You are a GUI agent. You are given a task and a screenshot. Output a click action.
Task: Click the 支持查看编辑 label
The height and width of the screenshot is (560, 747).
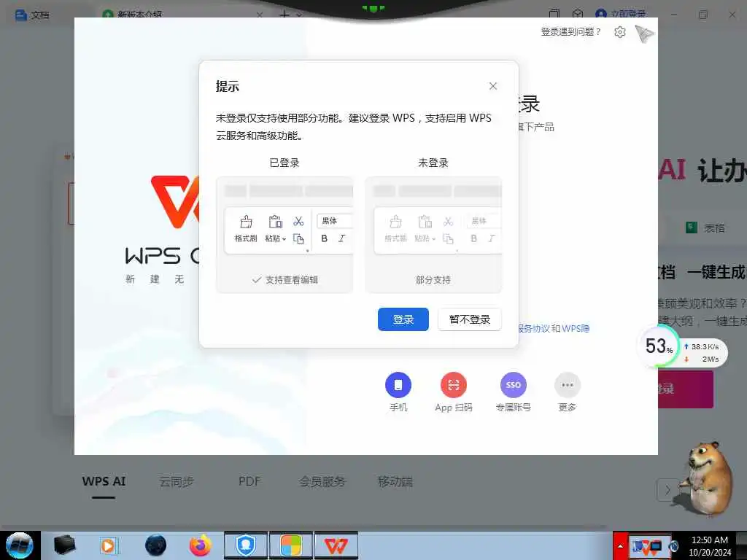[x=292, y=280]
